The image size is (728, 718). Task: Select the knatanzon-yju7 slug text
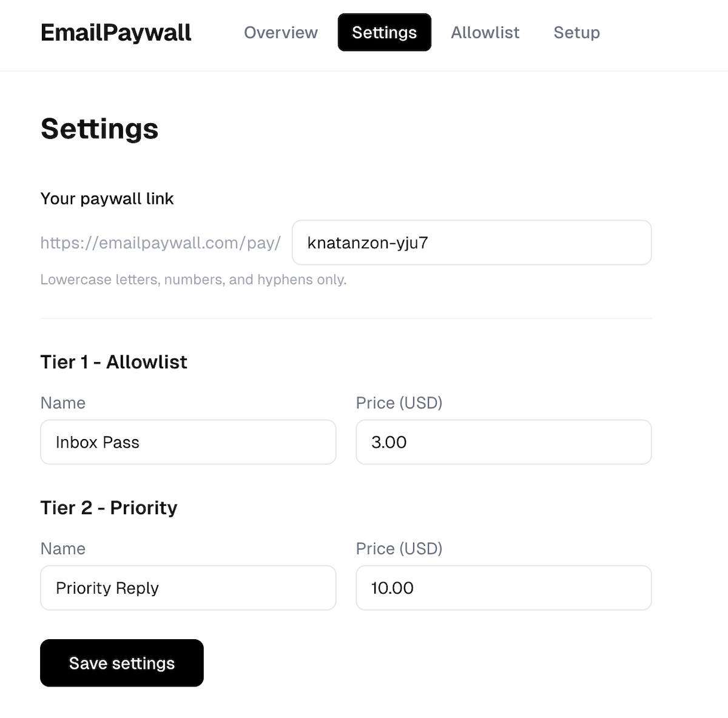[x=368, y=243]
